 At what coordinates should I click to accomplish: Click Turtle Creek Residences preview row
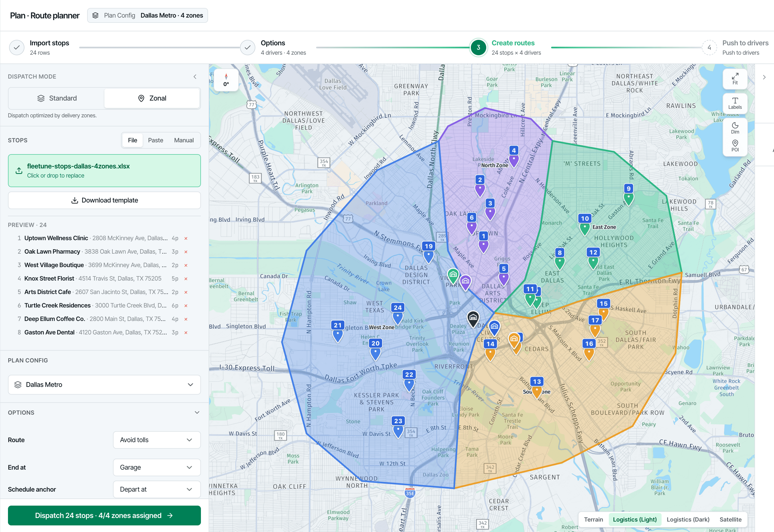[x=103, y=306]
